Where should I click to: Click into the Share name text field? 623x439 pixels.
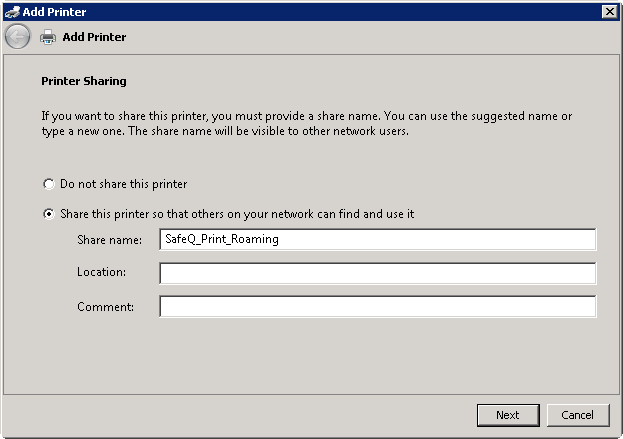point(377,240)
